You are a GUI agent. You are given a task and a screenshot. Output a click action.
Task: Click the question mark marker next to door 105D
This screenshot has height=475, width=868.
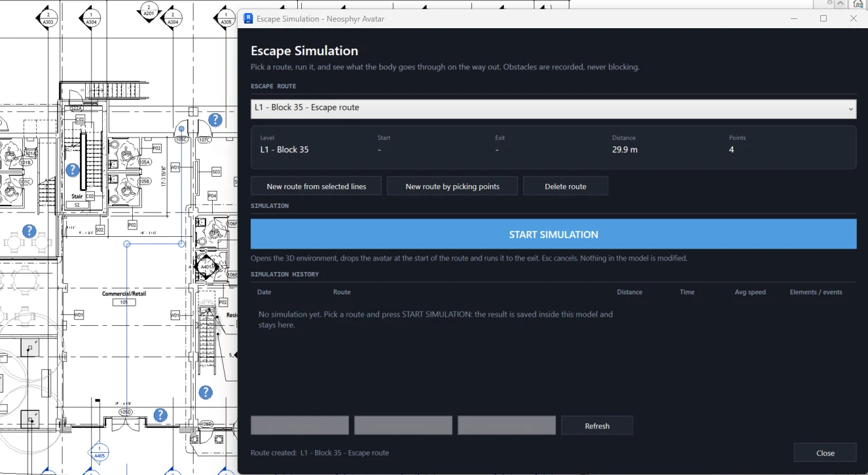[160, 415]
